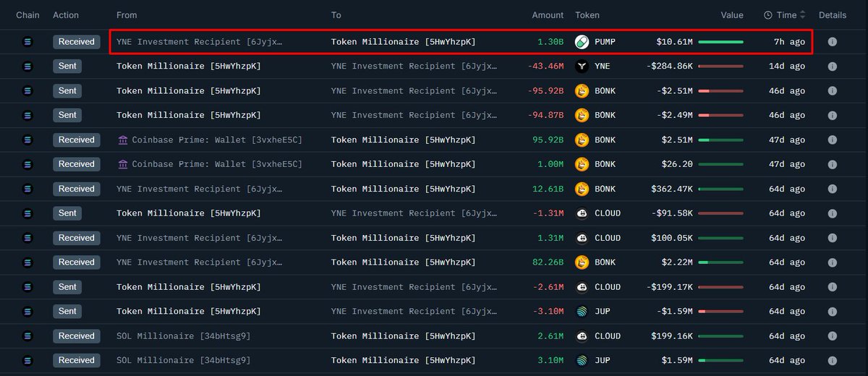Click JUP token icon in -3.10M row
The image size is (868, 376).
coord(582,311)
